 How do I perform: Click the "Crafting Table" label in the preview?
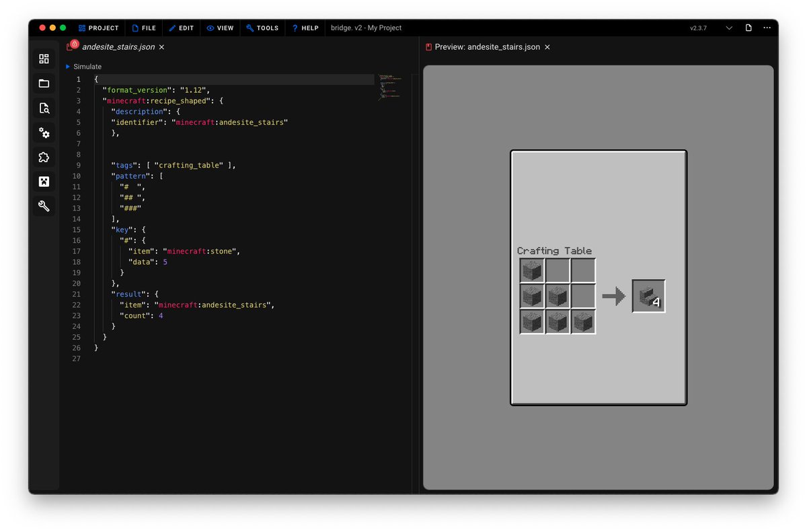click(x=555, y=251)
